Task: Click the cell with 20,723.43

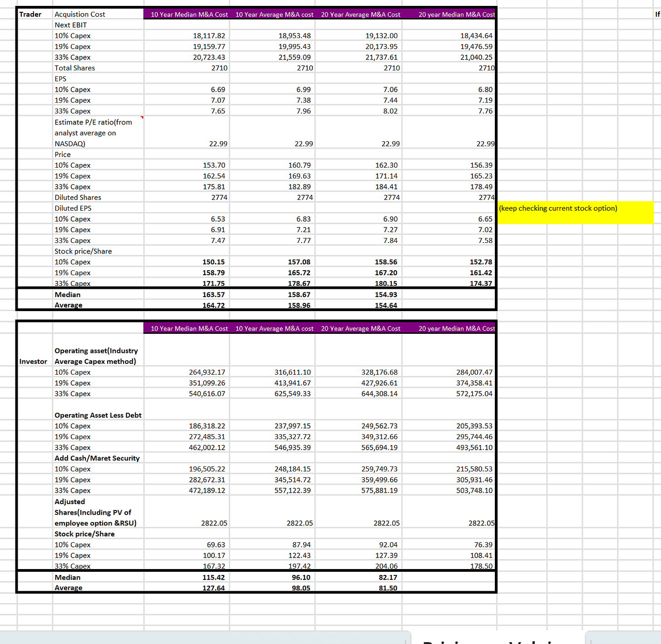Action: (209, 57)
